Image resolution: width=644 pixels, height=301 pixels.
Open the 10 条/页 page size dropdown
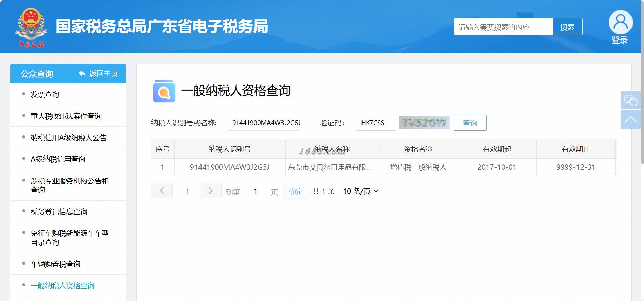tap(359, 191)
